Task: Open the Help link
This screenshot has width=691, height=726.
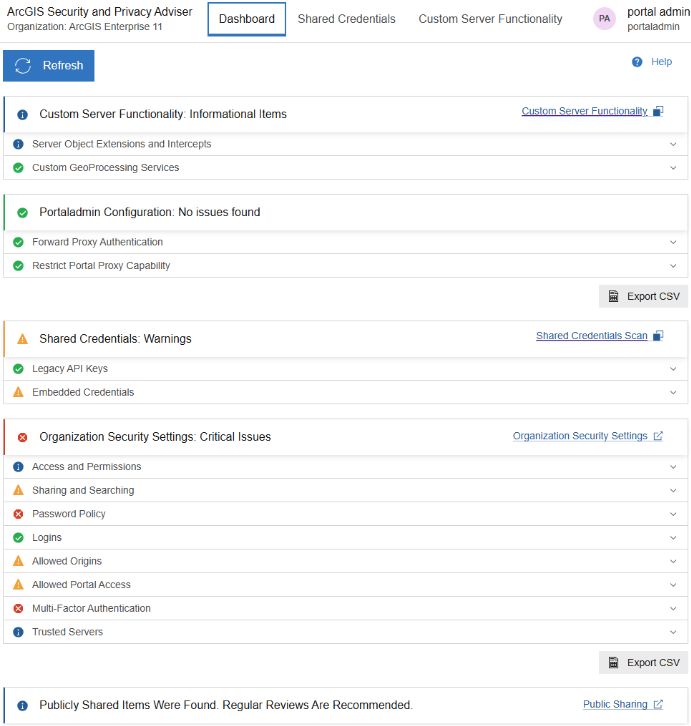Action: coord(661,62)
